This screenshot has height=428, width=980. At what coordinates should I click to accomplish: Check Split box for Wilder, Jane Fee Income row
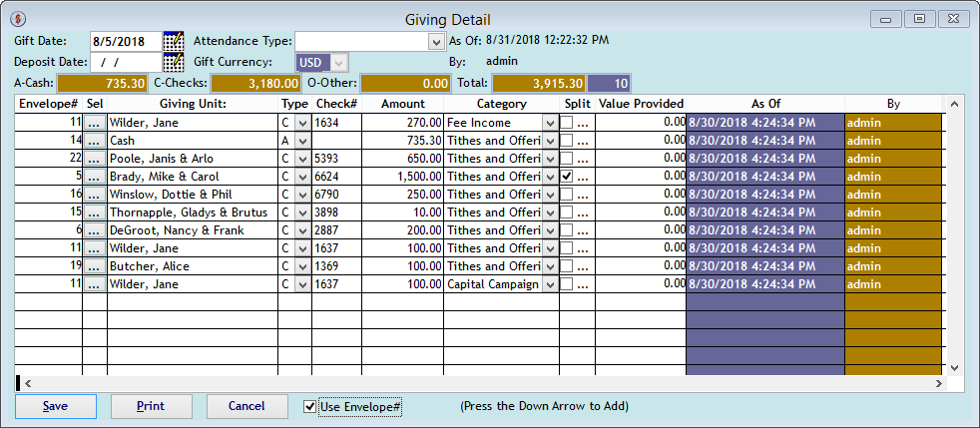click(567, 123)
